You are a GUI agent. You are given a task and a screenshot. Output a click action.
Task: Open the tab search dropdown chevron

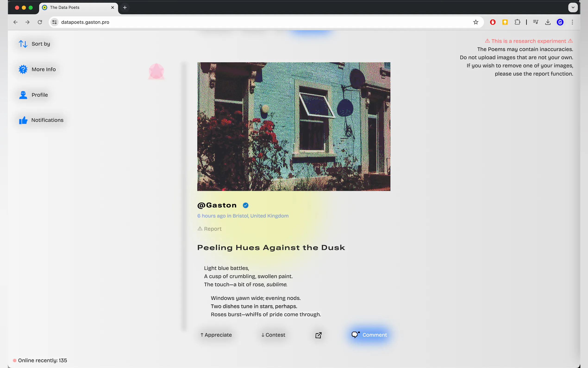[x=573, y=8]
